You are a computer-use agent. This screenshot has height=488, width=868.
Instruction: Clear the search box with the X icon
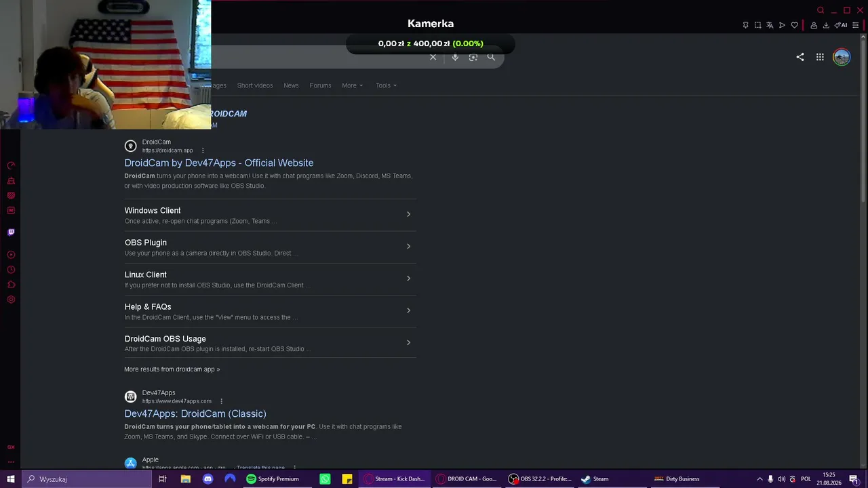tap(433, 57)
